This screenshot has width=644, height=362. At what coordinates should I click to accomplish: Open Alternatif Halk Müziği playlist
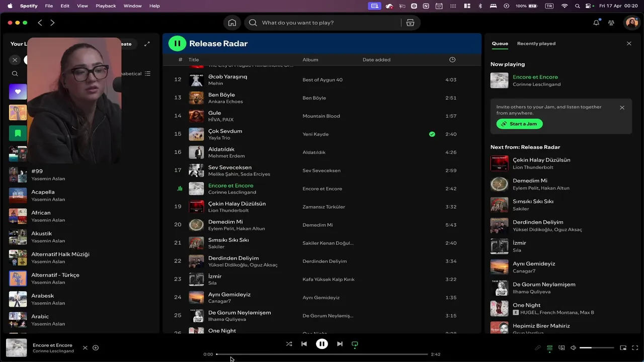80,257
